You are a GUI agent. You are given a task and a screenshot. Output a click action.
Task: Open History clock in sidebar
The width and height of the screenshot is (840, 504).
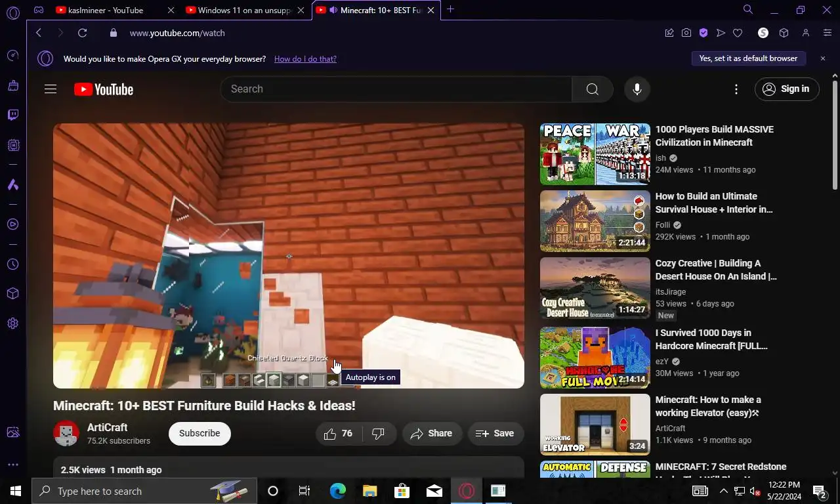pos(13,264)
